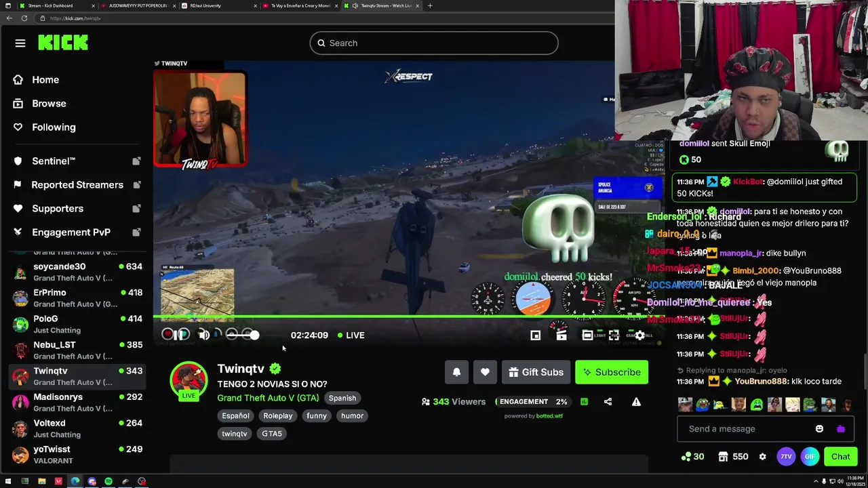Enable mini player picture-in-picture
The width and height of the screenshot is (868, 488).
tap(535, 335)
